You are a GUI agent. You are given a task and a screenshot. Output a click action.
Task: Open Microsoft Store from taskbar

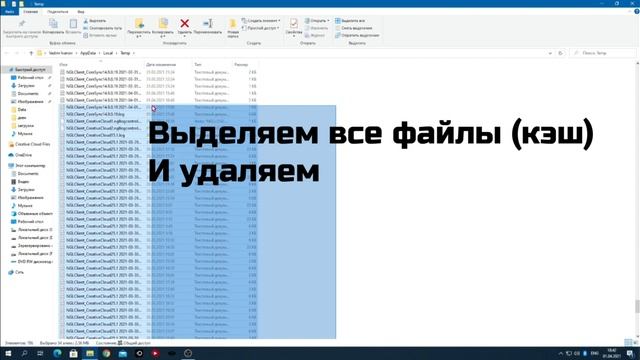pos(73,353)
